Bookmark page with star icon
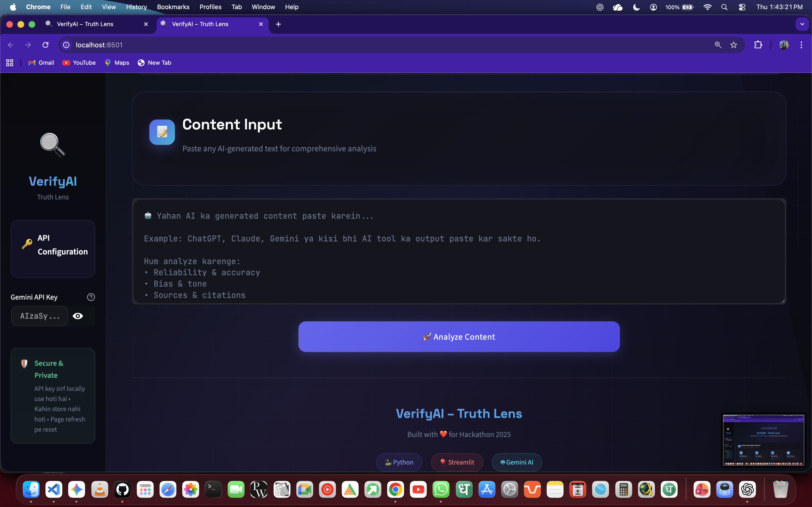 pos(733,45)
